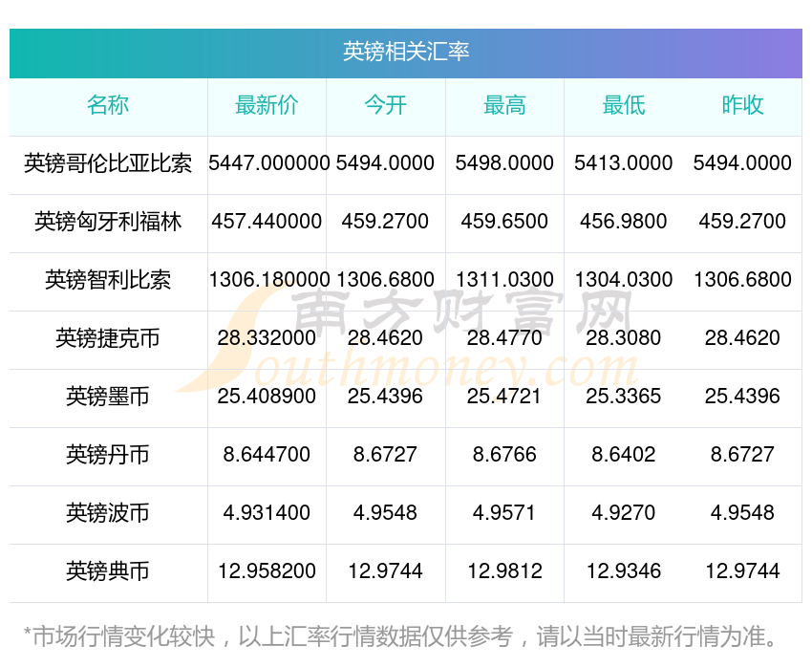812x667 pixels.
Task: Select 1306.6800 in the 昨收 column
Action: 742,280
